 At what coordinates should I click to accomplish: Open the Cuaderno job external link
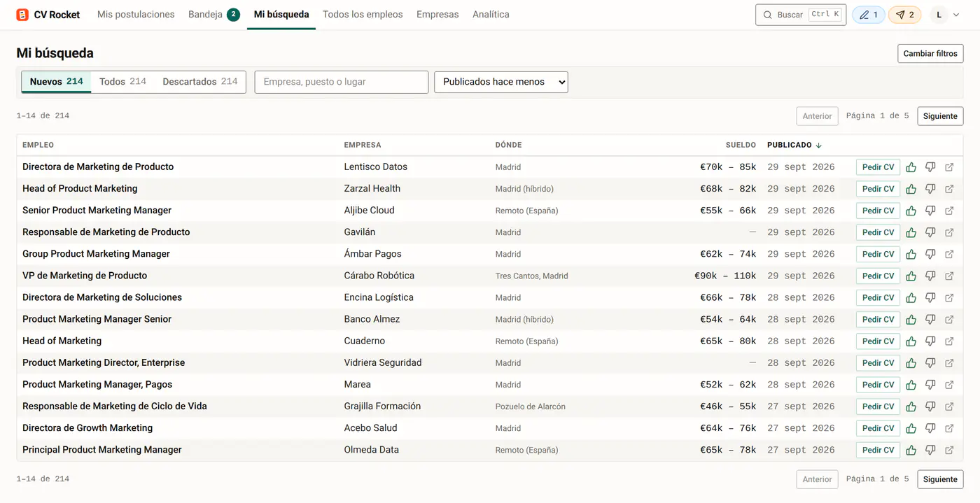949,341
